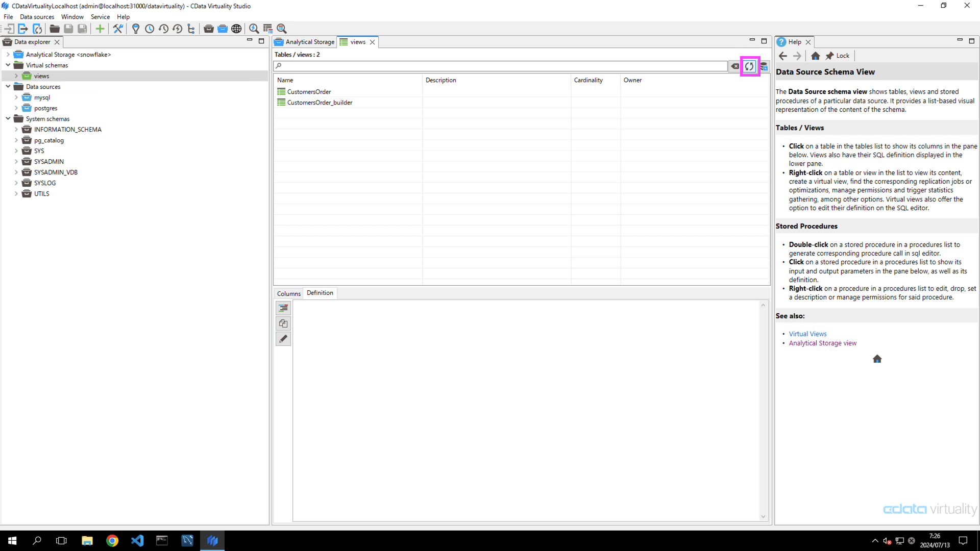Open a file using the folder toolbar icon
This screenshot has width=980, height=551.
(x=54, y=29)
